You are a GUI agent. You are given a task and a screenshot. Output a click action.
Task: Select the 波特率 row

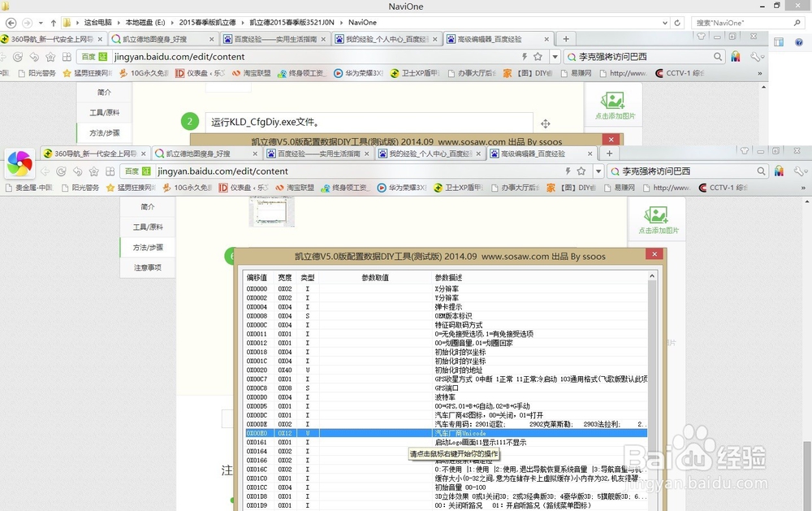pyautogui.click(x=447, y=397)
